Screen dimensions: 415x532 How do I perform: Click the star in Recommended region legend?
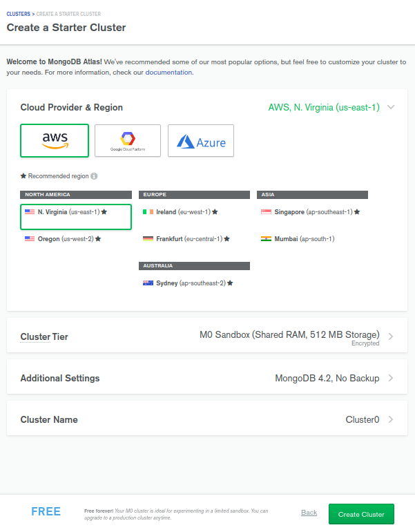coord(23,175)
